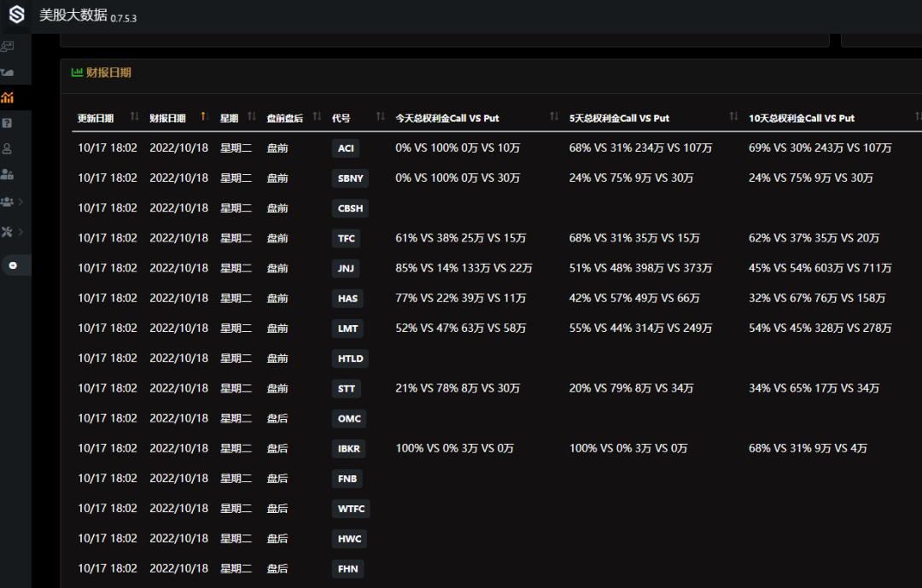Click the 美股大数据 app title
This screenshot has width=922, height=588.
point(73,15)
